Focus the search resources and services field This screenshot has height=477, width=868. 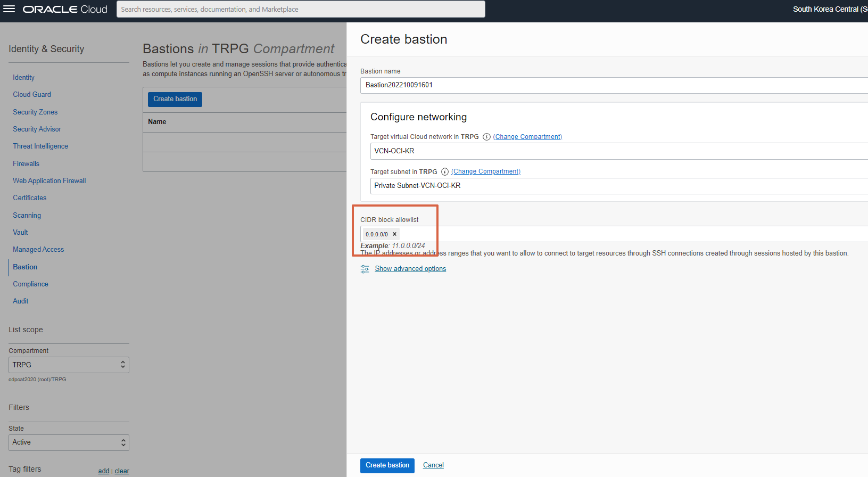(301, 9)
